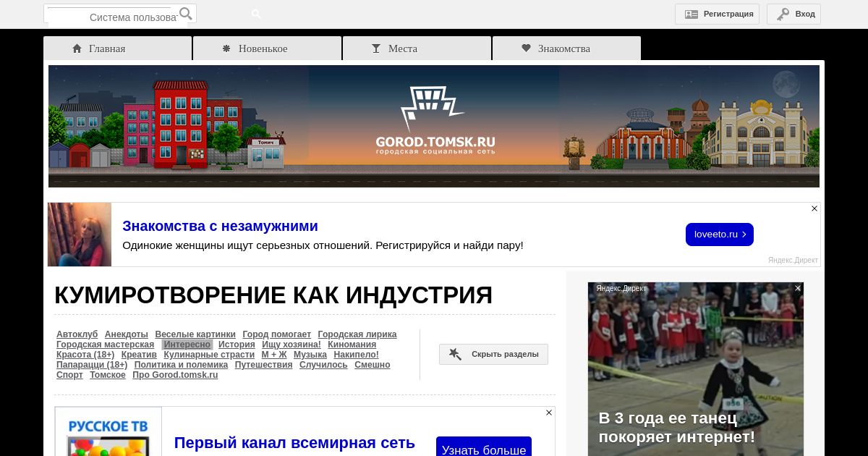Open the Анекдоты section
The height and width of the screenshot is (456, 868).
127,334
